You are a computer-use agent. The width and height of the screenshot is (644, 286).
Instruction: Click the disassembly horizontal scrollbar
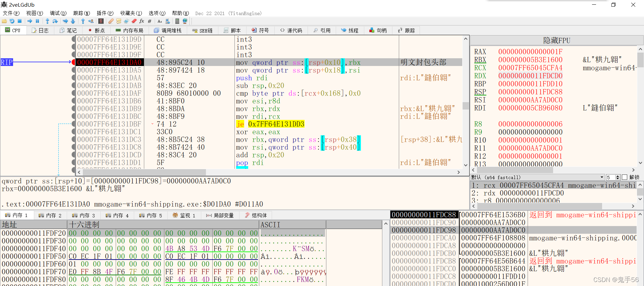268,172
